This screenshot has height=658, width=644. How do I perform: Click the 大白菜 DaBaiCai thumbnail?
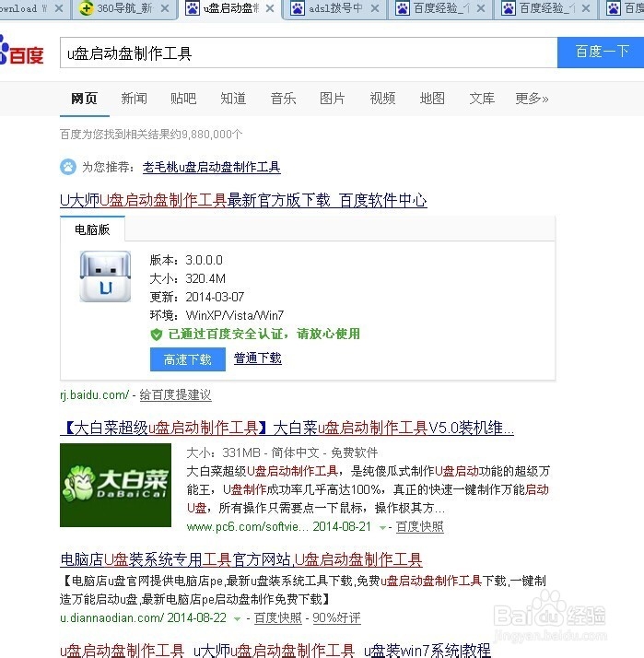[115, 485]
